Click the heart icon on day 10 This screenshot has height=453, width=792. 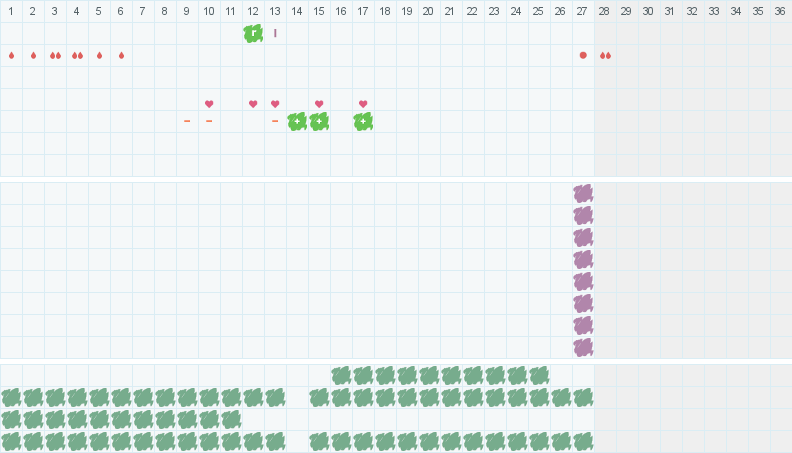(209, 104)
